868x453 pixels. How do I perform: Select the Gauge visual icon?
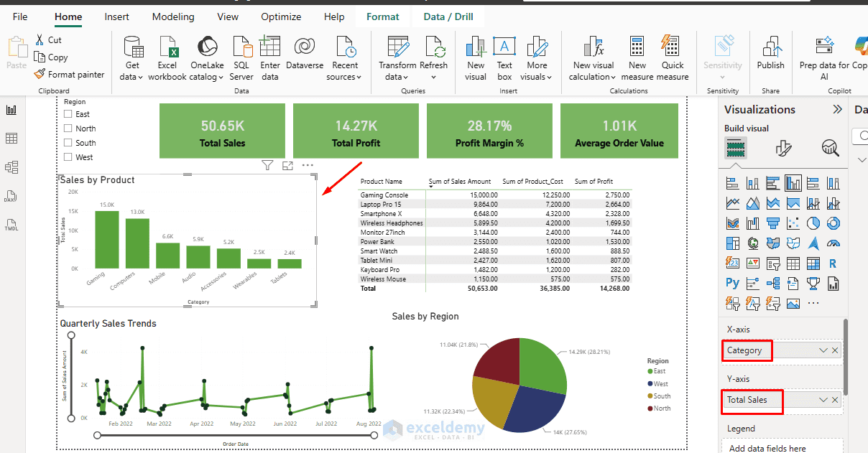click(834, 243)
